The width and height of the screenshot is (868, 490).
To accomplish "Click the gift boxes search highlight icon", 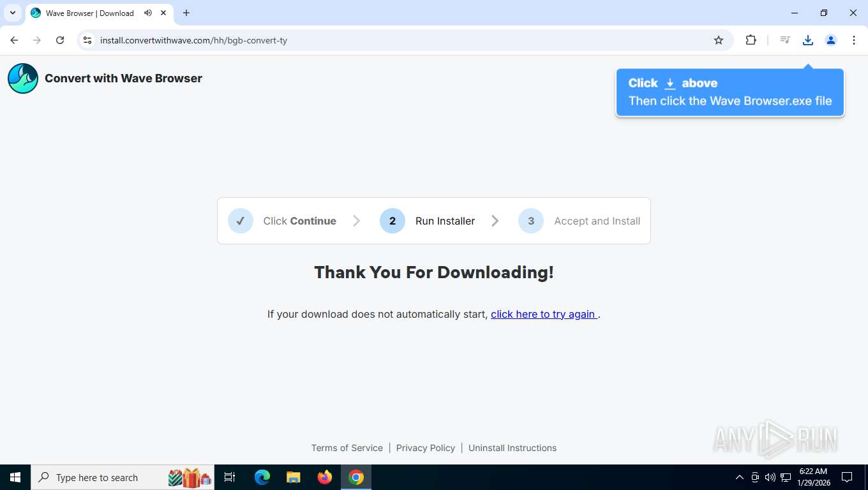I will coord(190,477).
